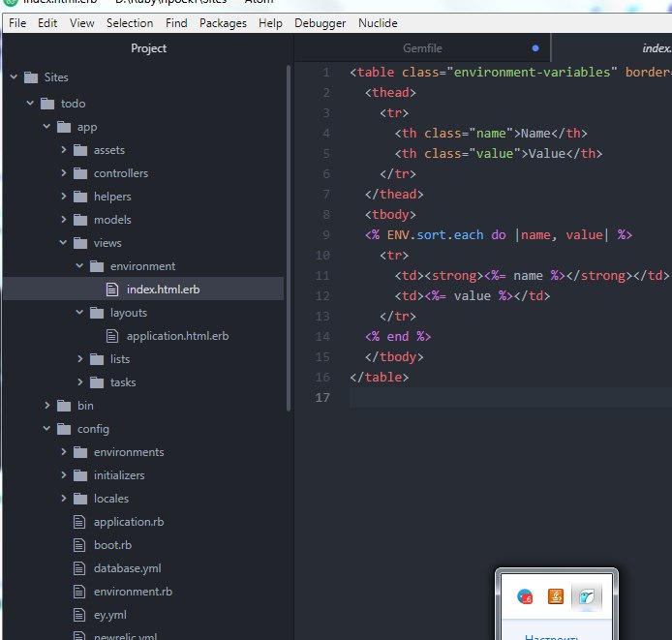Click the views folder icon
The width and height of the screenshot is (672, 640).
[x=80, y=243]
